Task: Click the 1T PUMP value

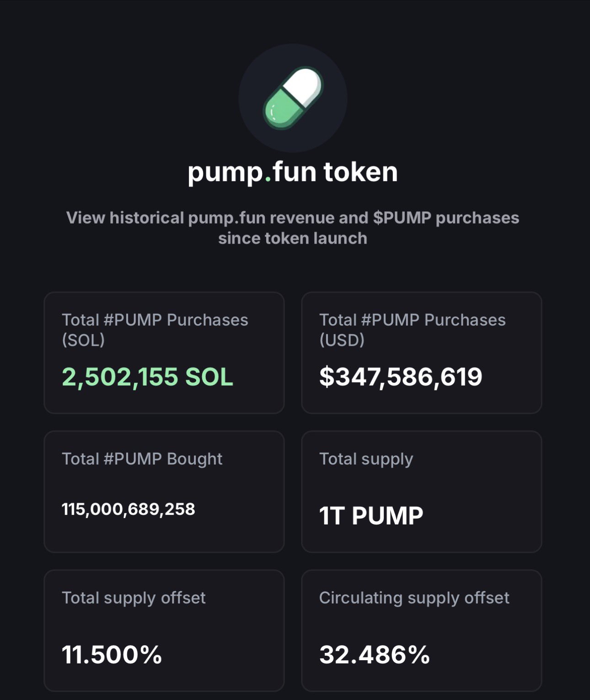Action: pyautogui.click(x=371, y=516)
